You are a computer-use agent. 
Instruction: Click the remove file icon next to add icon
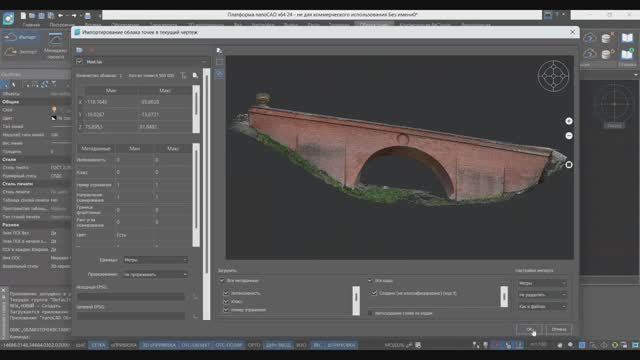tap(91, 50)
